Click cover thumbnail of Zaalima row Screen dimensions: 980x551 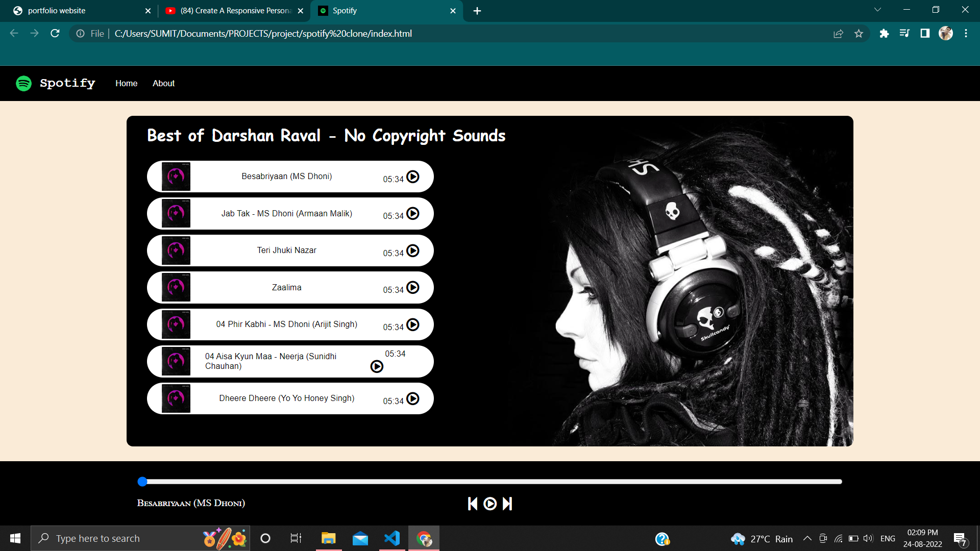click(176, 287)
